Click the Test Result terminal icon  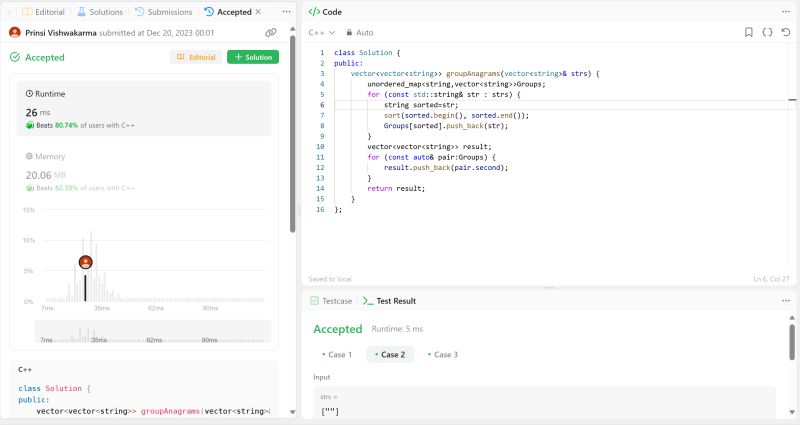pos(368,301)
